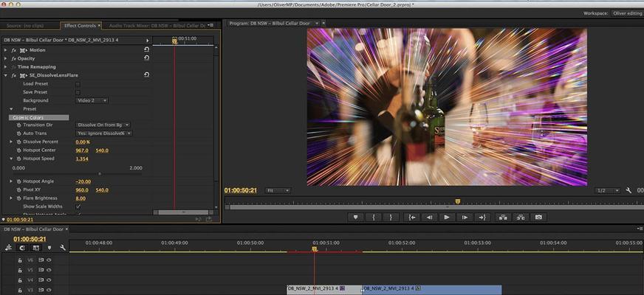Image resolution: width=644 pixels, height=295 pixels.
Task: Collapse Hotspot Speed slider section
Action: [11, 159]
